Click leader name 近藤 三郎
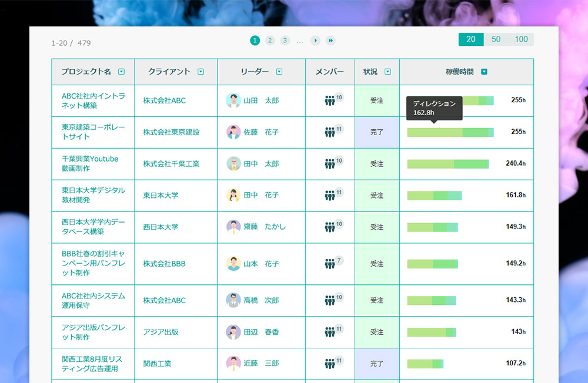Screen dimensions: 588x383 [x=262, y=363]
